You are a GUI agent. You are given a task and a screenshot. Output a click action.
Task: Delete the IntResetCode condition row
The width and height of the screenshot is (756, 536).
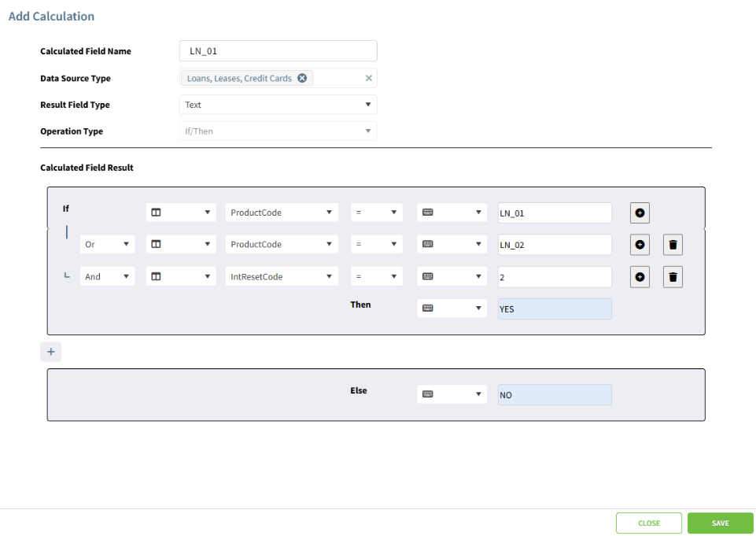pyautogui.click(x=673, y=277)
